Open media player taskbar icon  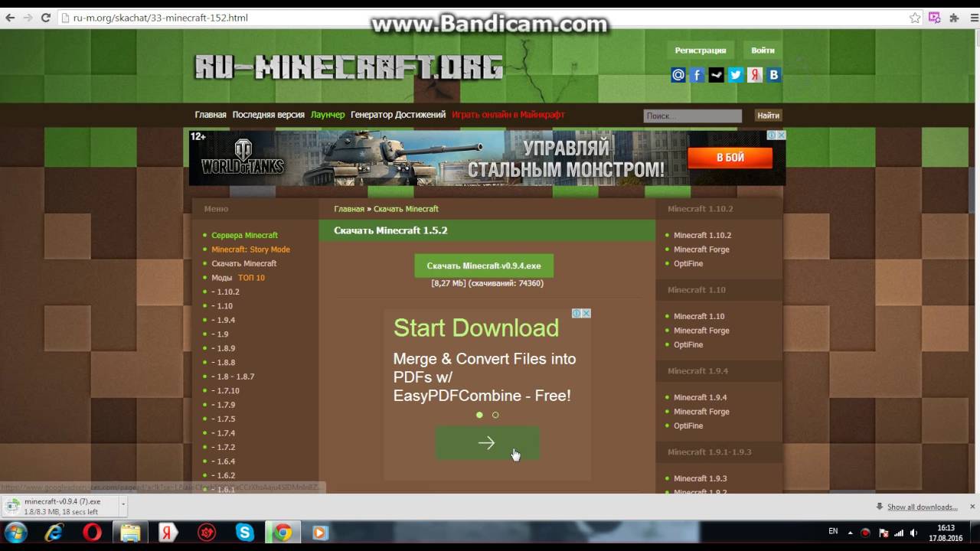(x=320, y=533)
